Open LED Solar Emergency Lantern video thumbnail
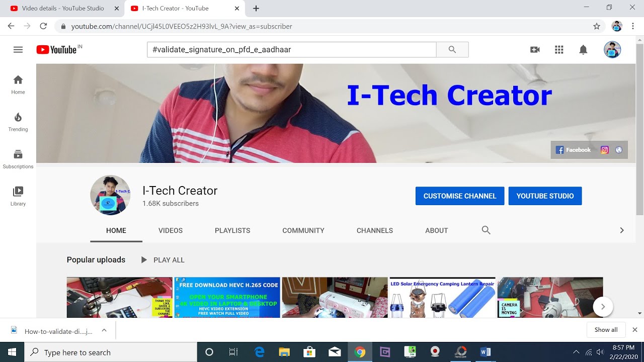644x362 pixels. pyautogui.click(x=443, y=297)
